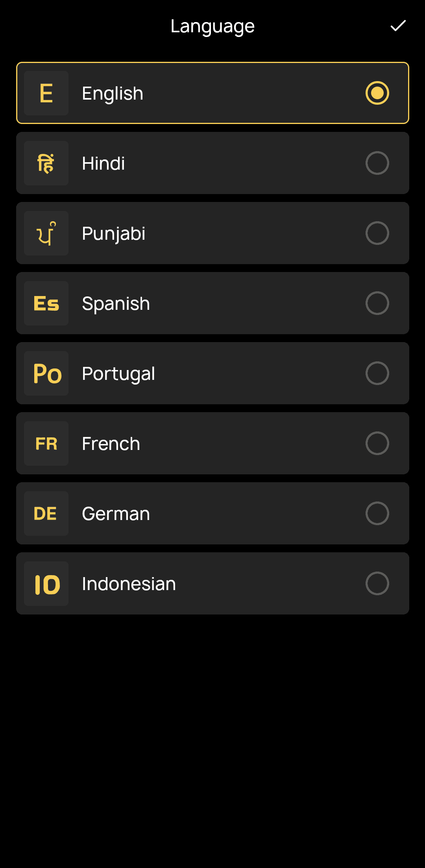Click the German language label
The image size is (425, 868).
(116, 514)
